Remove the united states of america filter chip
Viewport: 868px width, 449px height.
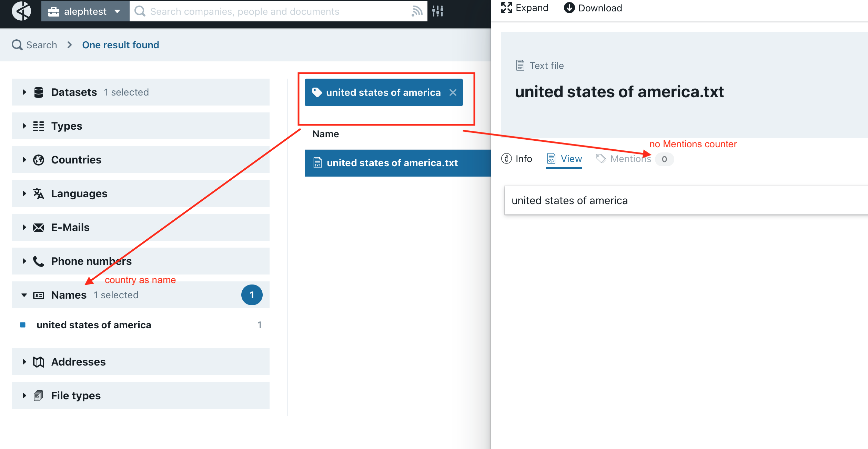pyautogui.click(x=453, y=92)
